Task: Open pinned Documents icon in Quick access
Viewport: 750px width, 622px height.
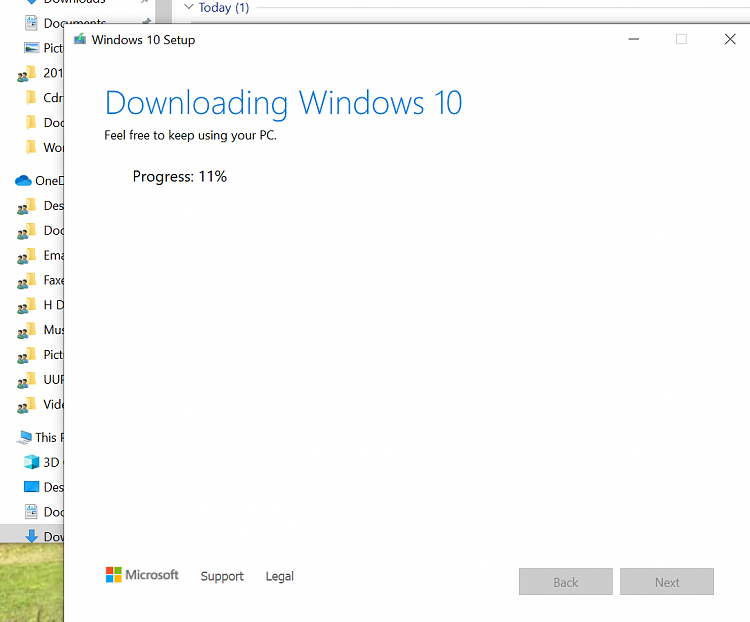Action: (32, 22)
